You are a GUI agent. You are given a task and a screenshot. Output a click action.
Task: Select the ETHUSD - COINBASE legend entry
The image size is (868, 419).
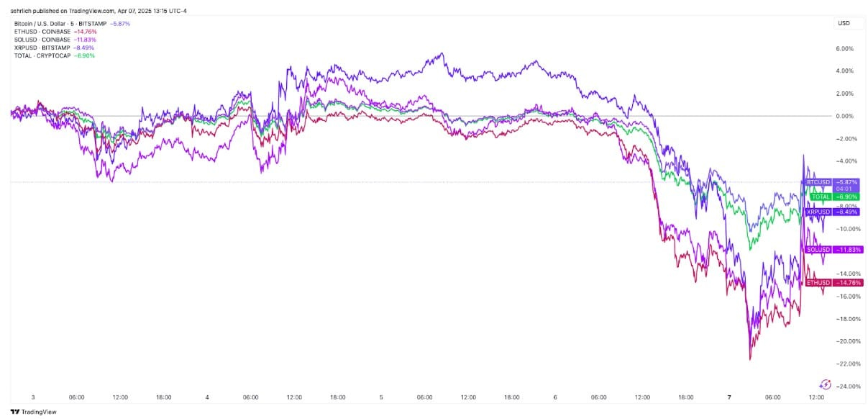point(42,32)
